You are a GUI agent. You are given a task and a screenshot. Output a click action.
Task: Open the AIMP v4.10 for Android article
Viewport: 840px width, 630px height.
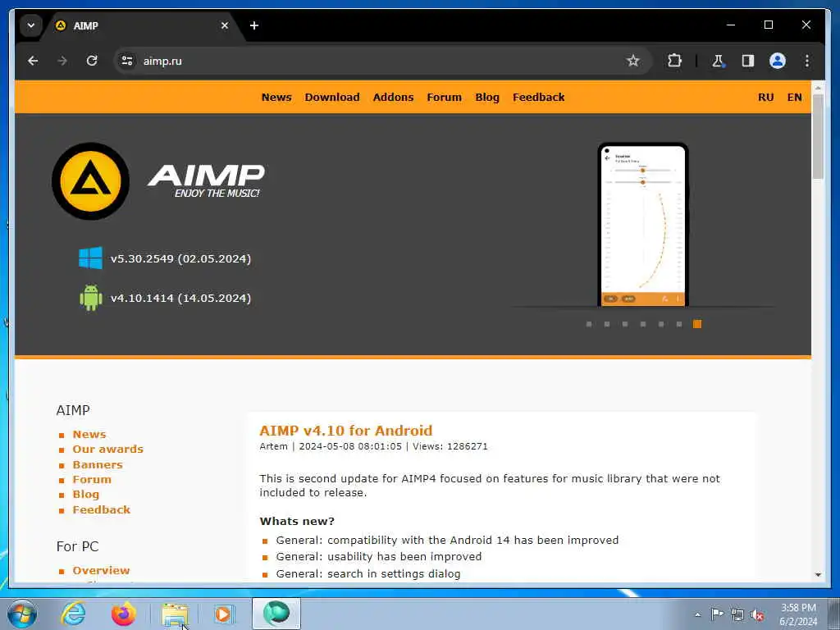pyautogui.click(x=345, y=431)
